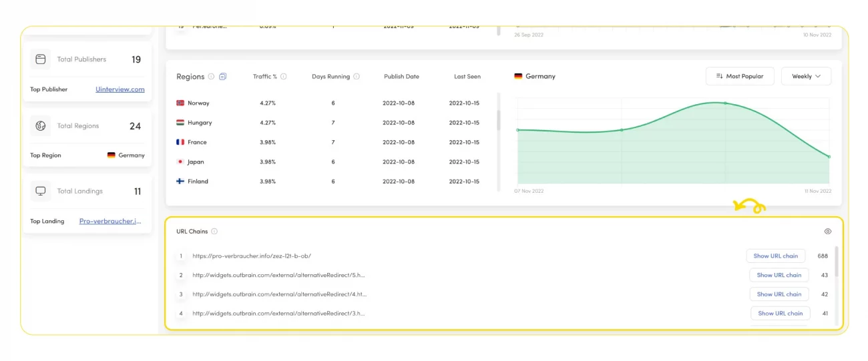Click the Last Seen column header
868x361 pixels.
(x=467, y=77)
